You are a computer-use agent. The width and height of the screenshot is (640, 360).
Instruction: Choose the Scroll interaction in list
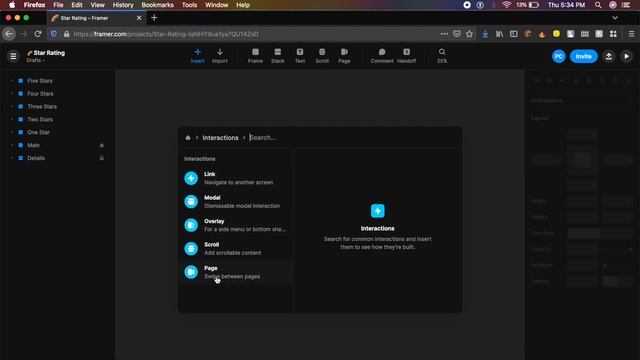coord(236,249)
